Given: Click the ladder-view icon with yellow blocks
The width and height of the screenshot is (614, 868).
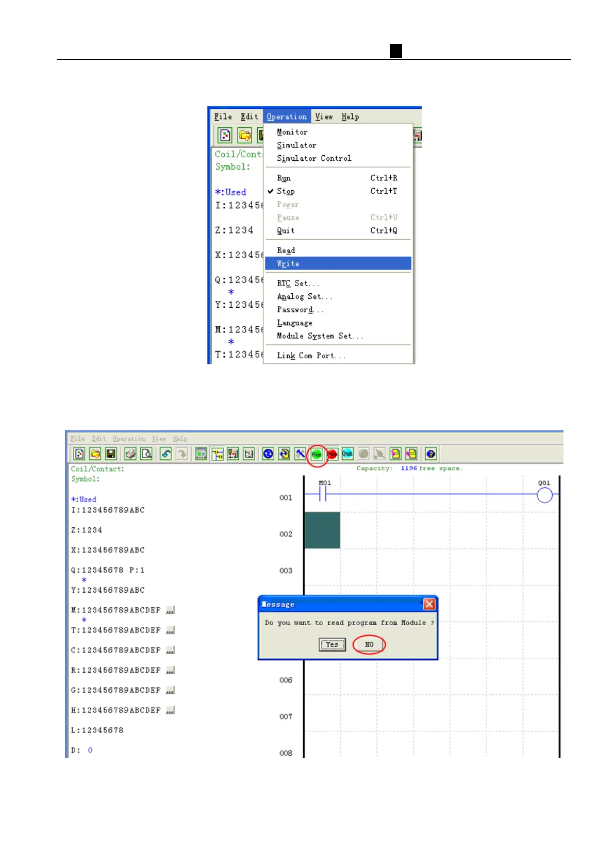Looking at the screenshot, I should [x=218, y=454].
